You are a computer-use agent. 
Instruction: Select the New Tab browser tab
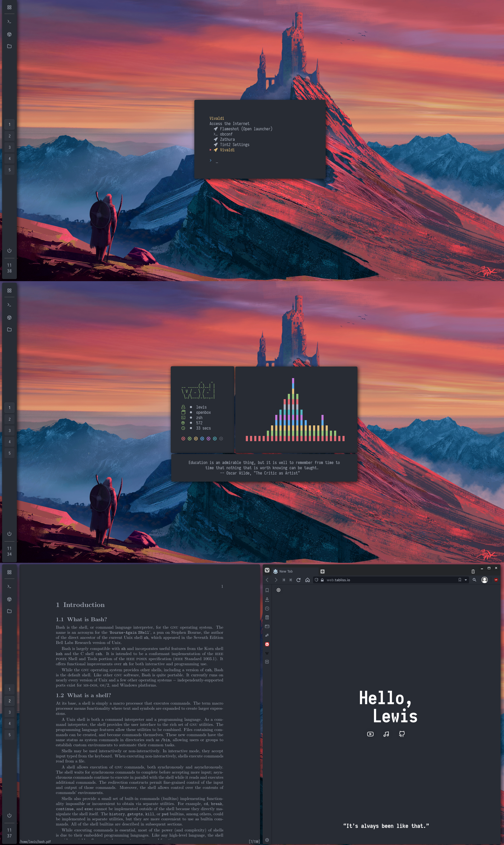(295, 571)
